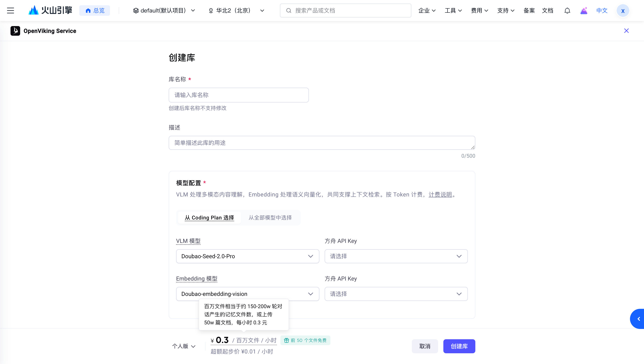The image size is (644, 364).
Task: Click the 前 50 个文件免费 badge
Action: point(305,340)
